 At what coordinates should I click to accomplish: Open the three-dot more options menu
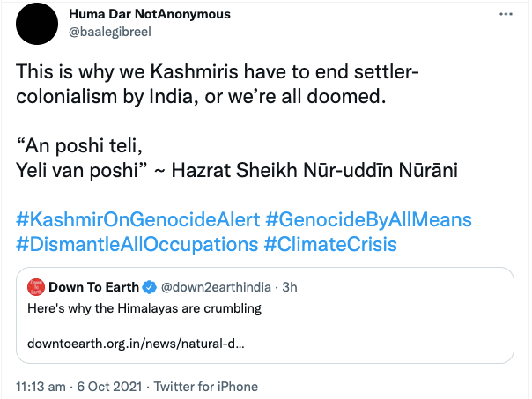505,16
